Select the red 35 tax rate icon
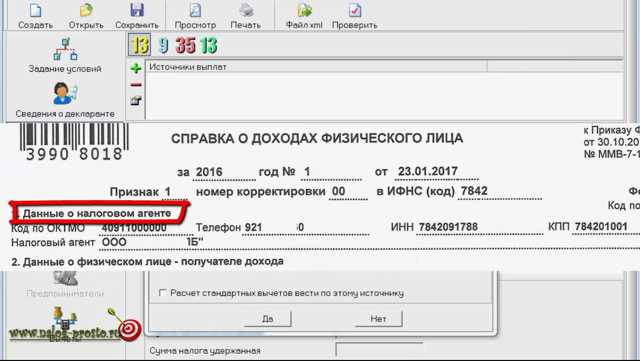The width and height of the screenshot is (640, 361). (186, 45)
